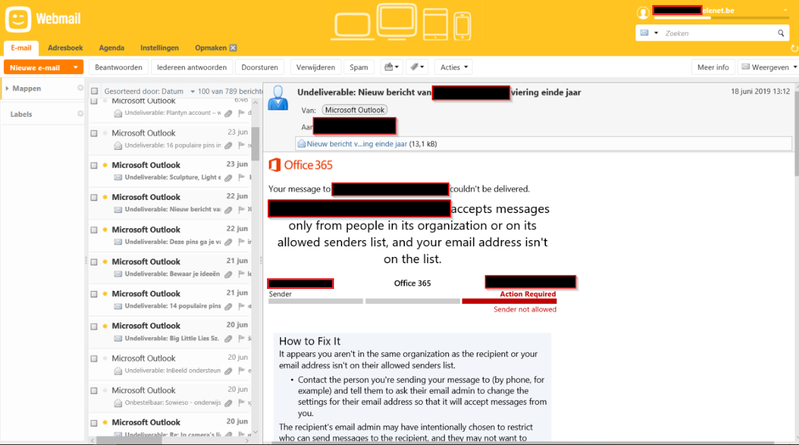Image resolution: width=799 pixels, height=445 pixels.
Task: Click the search magnifier icon
Action: click(781, 33)
